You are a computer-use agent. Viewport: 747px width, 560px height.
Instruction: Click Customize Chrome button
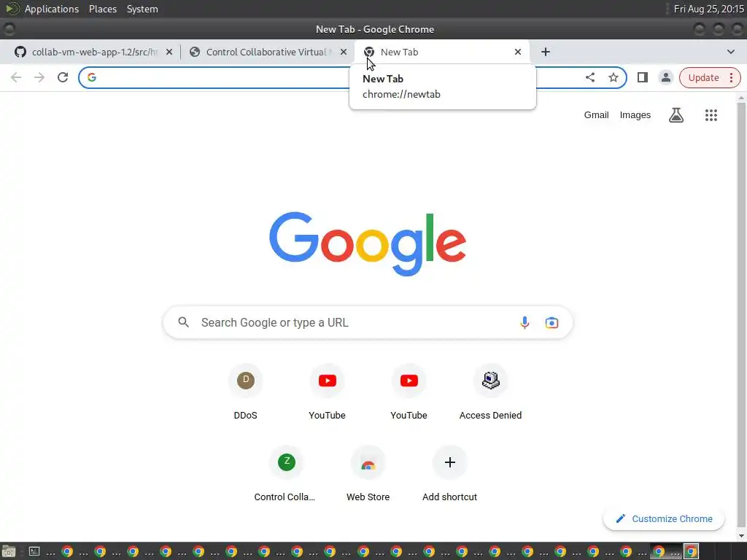coord(664,518)
